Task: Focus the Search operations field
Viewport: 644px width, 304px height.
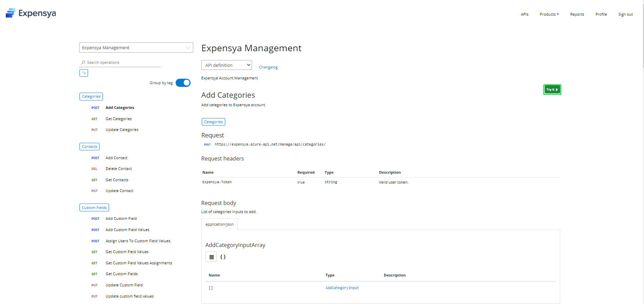Action: [x=121, y=62]
